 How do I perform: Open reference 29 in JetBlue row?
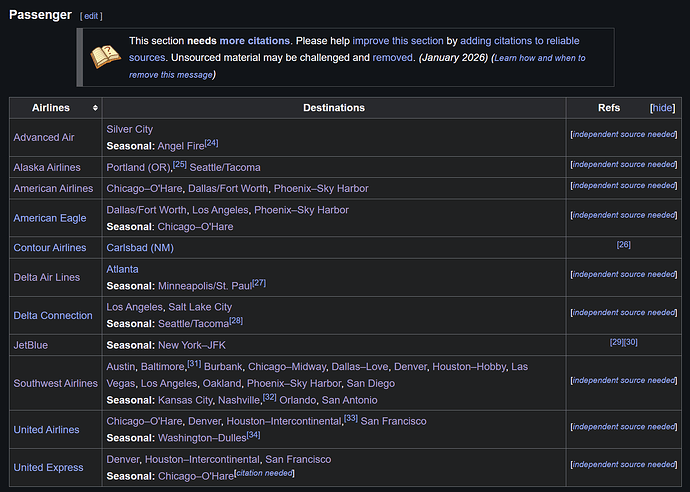[x=617, y=342]
